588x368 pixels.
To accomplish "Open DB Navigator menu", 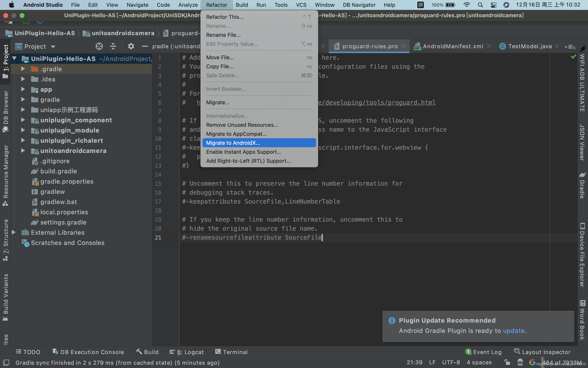I will tap(359, 5).
